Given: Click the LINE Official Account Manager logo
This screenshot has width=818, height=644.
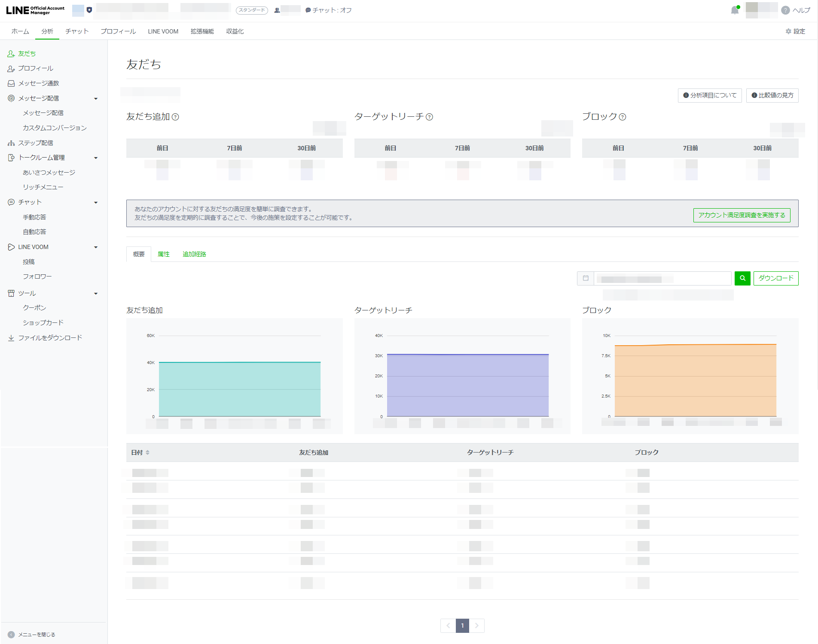Looking at the screenshot, I should click(x=35, y=10).
